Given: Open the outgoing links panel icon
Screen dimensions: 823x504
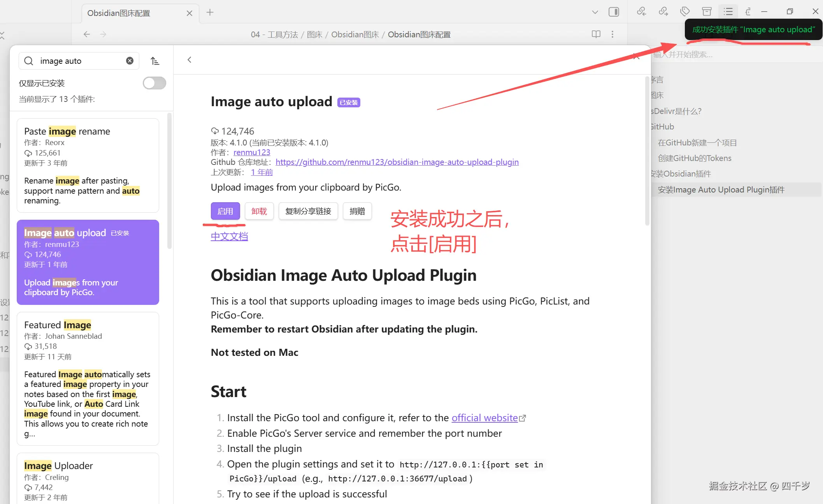Looking at the screenshot, I should coord(663,12).
